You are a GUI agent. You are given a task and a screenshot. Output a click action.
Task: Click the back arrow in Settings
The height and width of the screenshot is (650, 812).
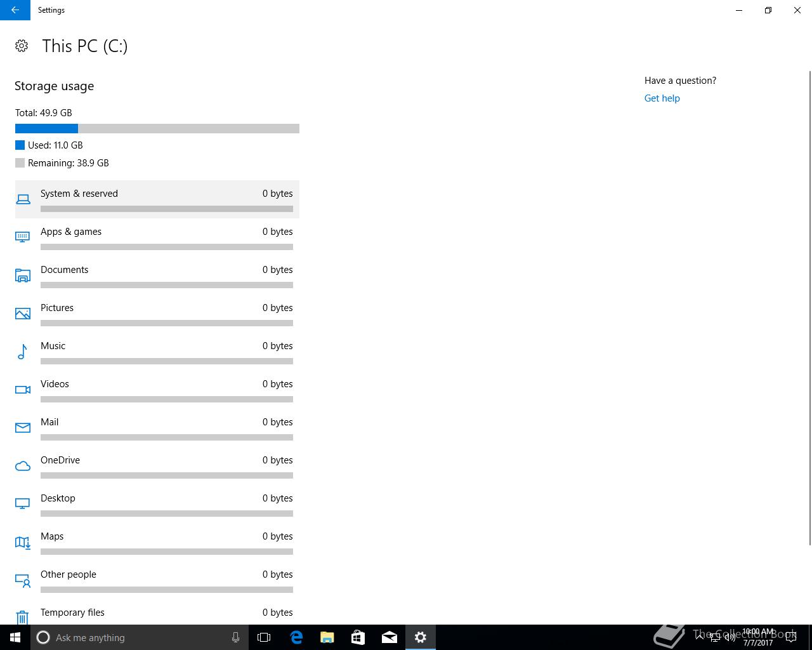[x=15, y=10]
